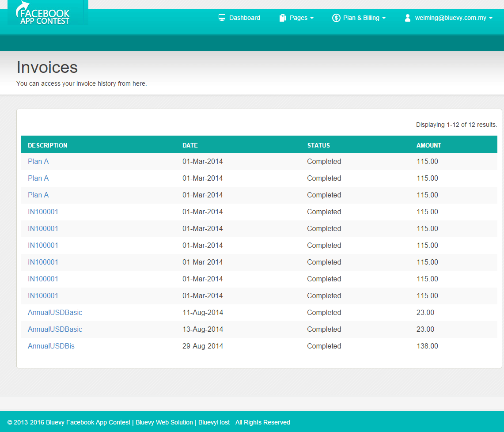Sort by the DESCRIPTION column header
The image size is (504, 432).
(x=48, y=145)
